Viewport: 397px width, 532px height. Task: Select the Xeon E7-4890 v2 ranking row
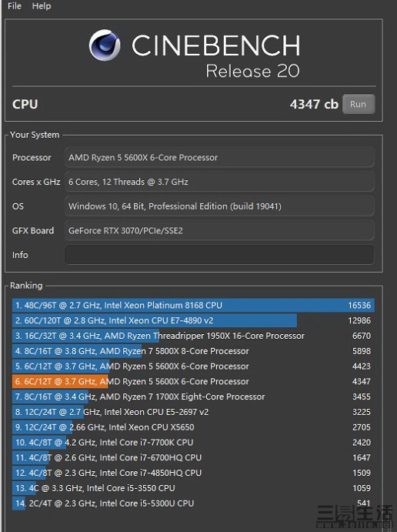193,320
